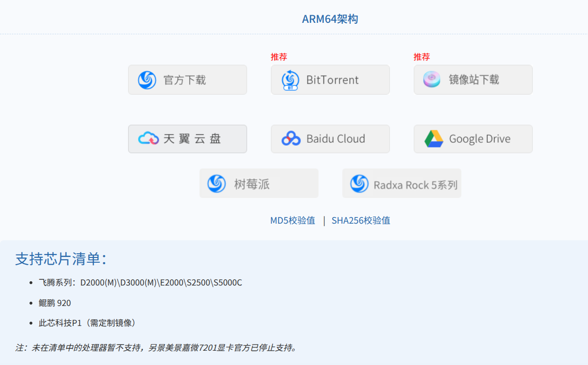Open the MD5校验值 link
Image resolution: width=588 pixels, height=365 pixels.
click(x=293, y=220)
